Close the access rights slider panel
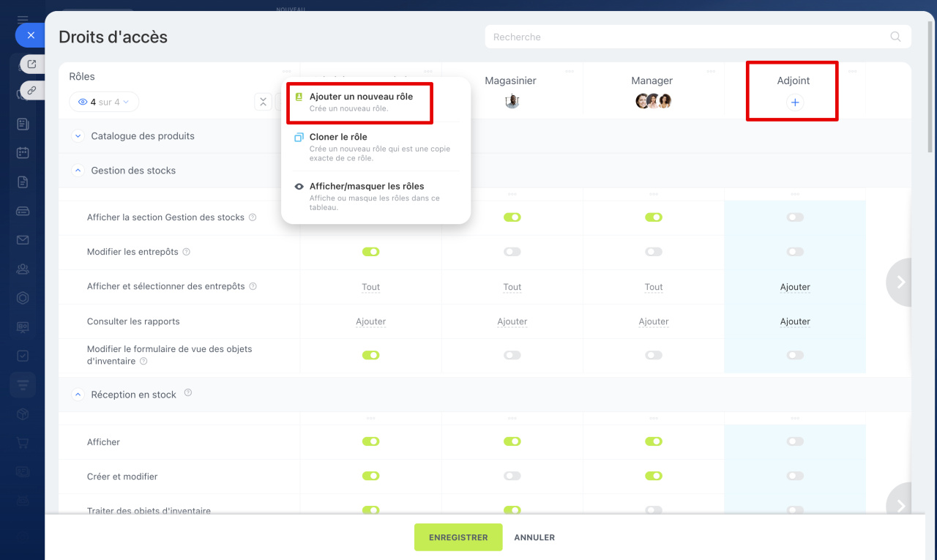This screenshot has height=560, width=937. pyautogui.click(x=30, y=35)
